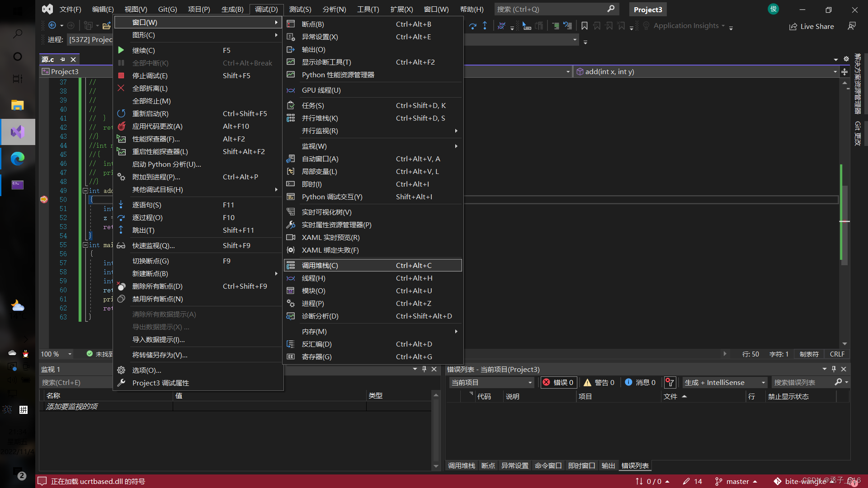Click Disassembly window icon

pyautogui.click(x=291, y=344)
